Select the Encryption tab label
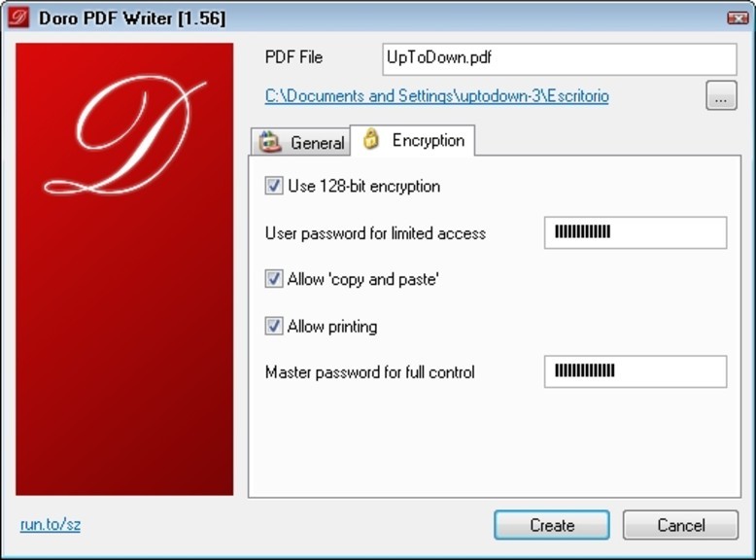The image size is (756, 560). (x=429, y=140)
